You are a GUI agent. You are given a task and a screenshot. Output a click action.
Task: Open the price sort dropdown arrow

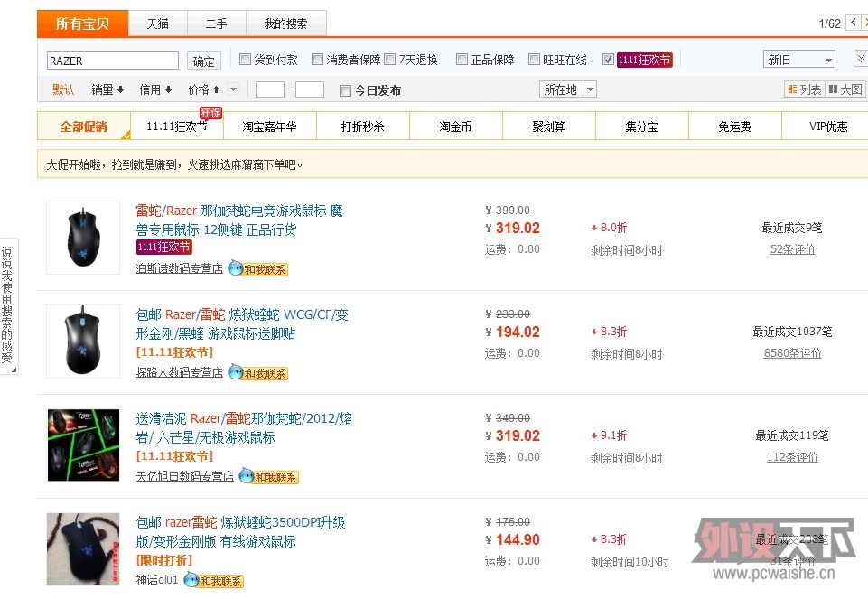(234, 89)
